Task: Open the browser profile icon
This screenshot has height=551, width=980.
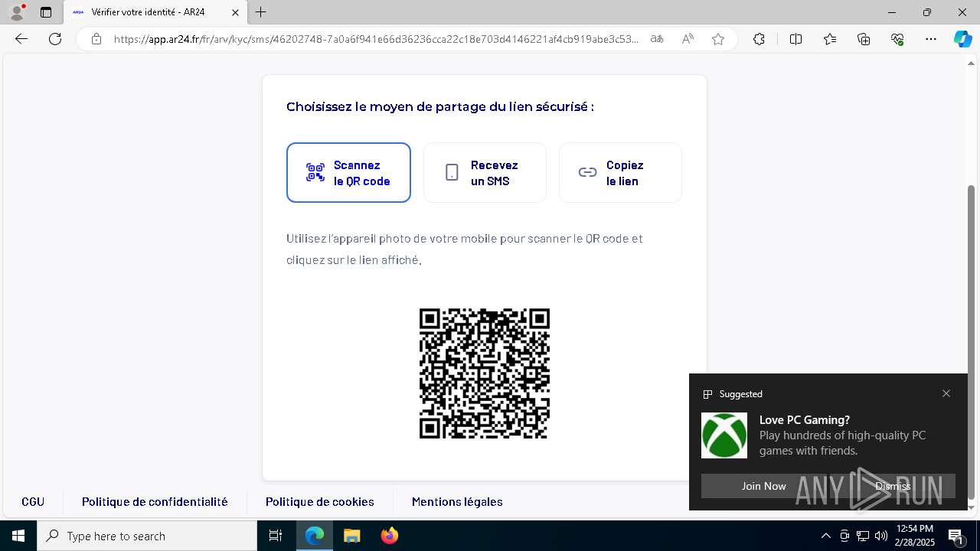Action: pos(17,12)
